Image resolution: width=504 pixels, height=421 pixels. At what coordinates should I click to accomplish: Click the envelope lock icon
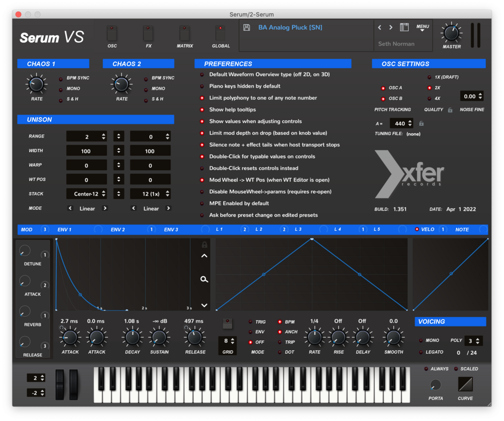coord(204,245)
